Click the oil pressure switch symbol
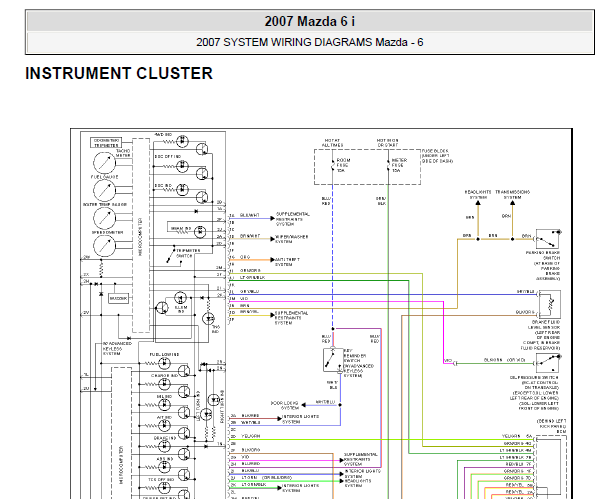The width and height of the screenshot is (606, 499). 548,363
